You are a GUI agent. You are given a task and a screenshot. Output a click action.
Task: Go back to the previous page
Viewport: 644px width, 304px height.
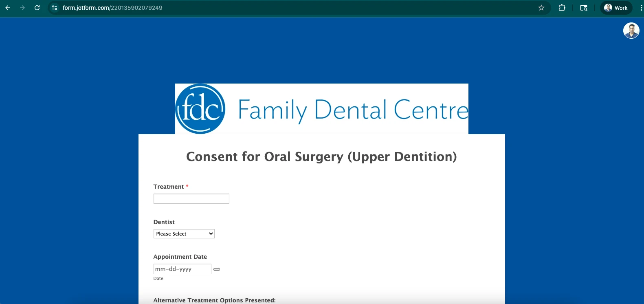click(8, 8)
